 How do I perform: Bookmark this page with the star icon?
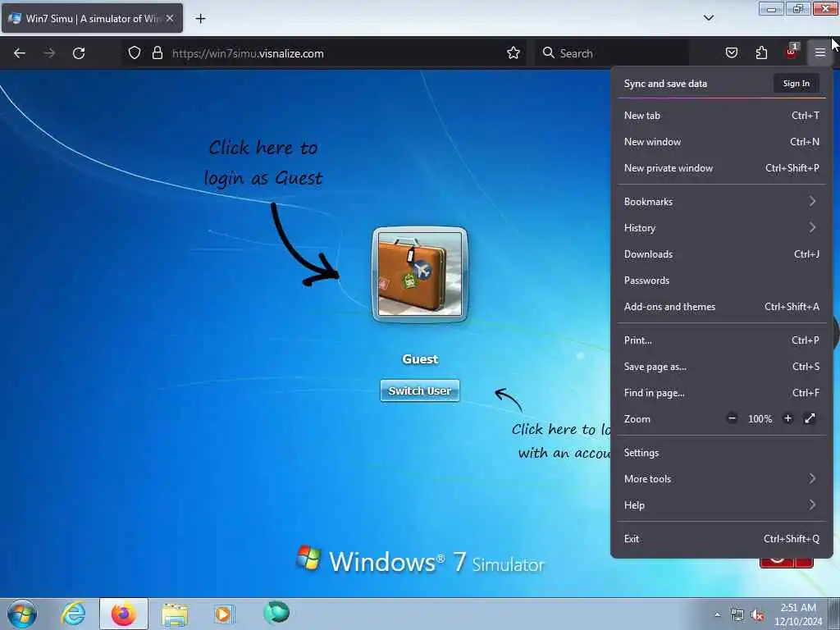[x=514, y=53]
